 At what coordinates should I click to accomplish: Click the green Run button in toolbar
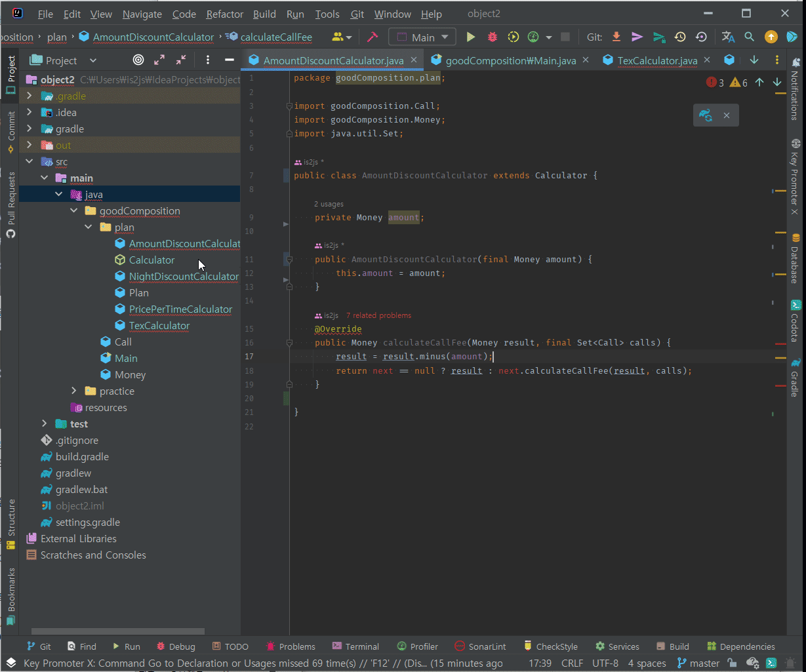pos(470,37)
